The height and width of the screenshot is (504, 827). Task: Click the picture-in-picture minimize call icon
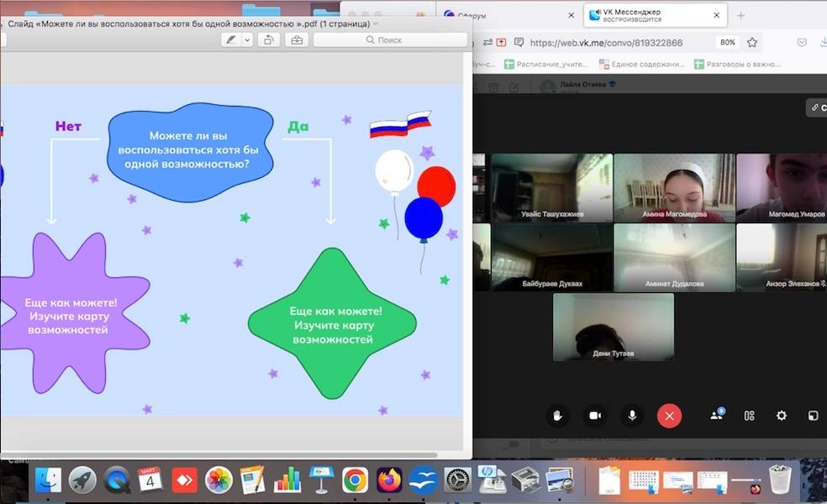pyautogui.click(x=813, y=415)
